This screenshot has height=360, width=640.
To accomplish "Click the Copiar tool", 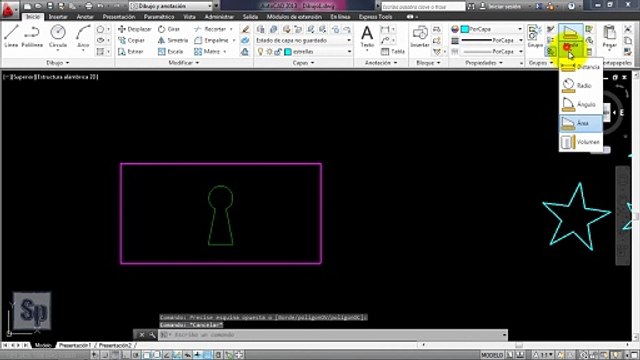I will click(x=131, y=40).
